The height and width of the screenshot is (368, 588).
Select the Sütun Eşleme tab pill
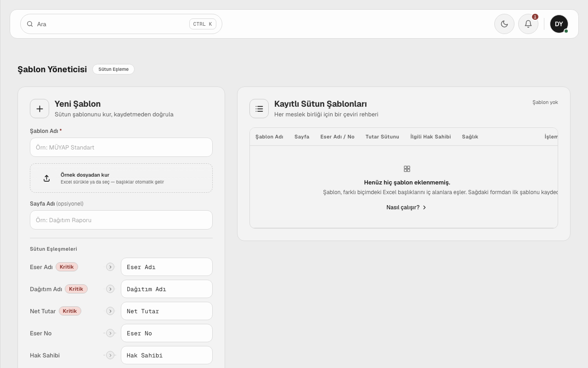click(x=113, y=69)
